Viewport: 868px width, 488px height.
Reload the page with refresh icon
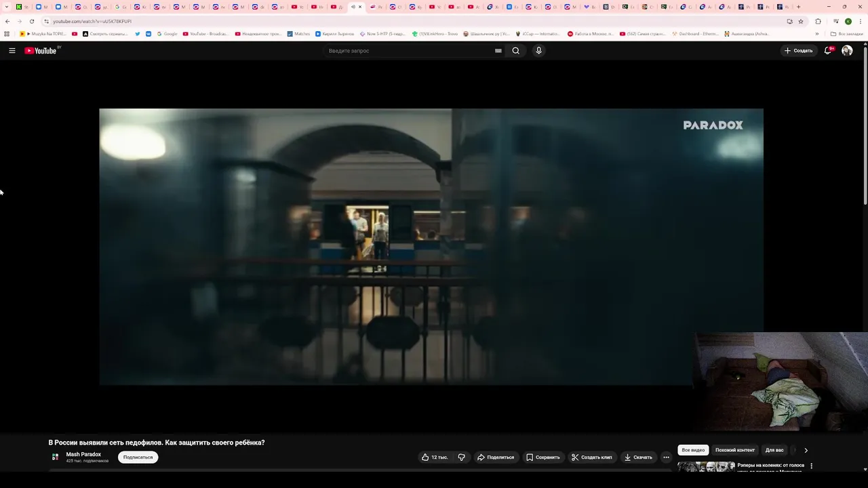pos(31,21)
